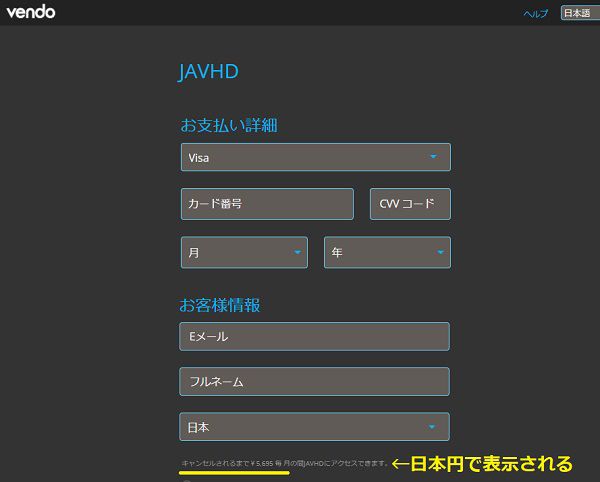The image size is (600, 482).
Task: Focus the フルネーム full name field
Action: click(x=315, y=382)
